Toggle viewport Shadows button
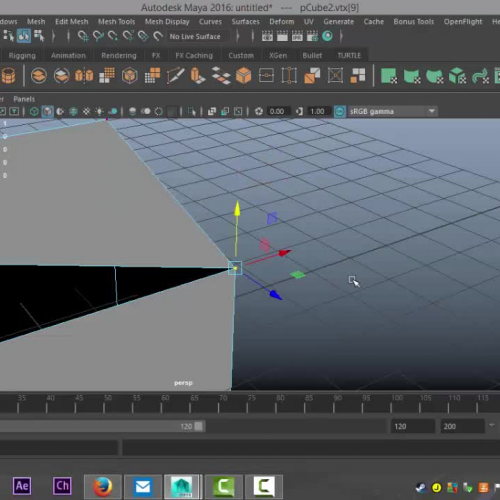This screenshot has width=500, height=500. tap(113, 111)
